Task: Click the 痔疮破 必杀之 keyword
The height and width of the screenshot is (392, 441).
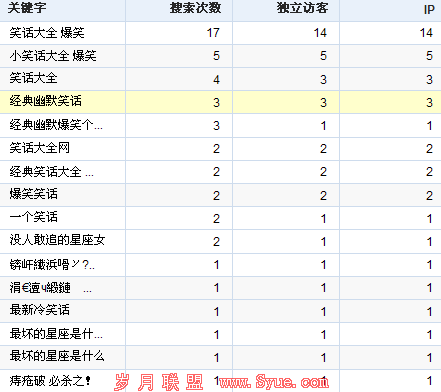Action: click(x=50, y=380)
